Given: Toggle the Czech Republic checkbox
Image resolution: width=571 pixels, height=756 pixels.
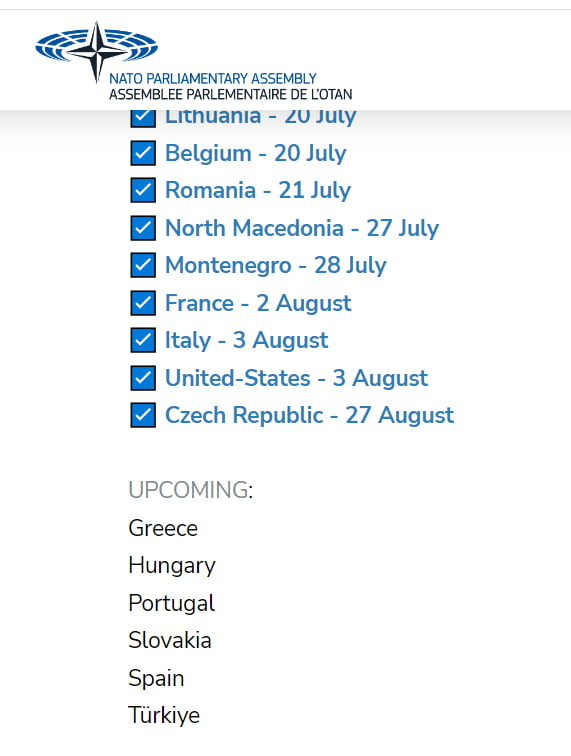Looking at the screenshot, I should [143, 415].
